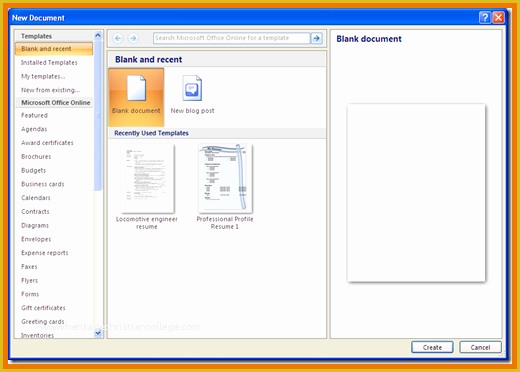Open Gift certificates category
The image size is (520, 372).
(43, 308)
